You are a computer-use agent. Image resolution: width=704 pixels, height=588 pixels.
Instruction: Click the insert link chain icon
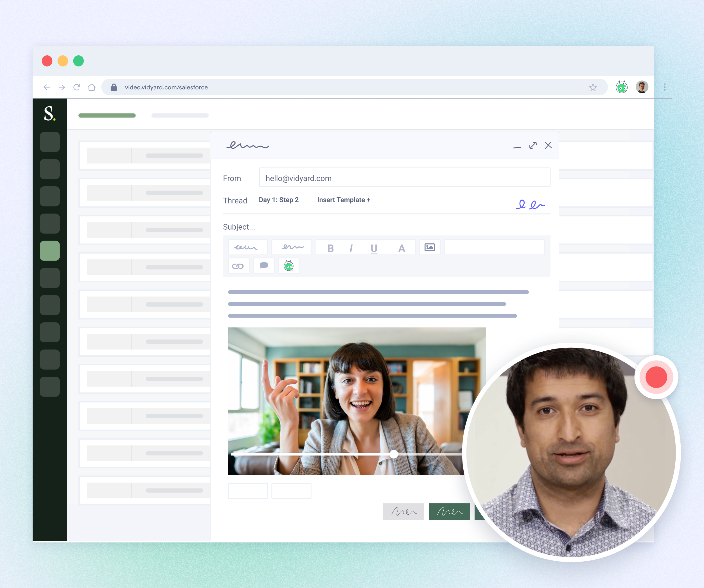point(238,266)
